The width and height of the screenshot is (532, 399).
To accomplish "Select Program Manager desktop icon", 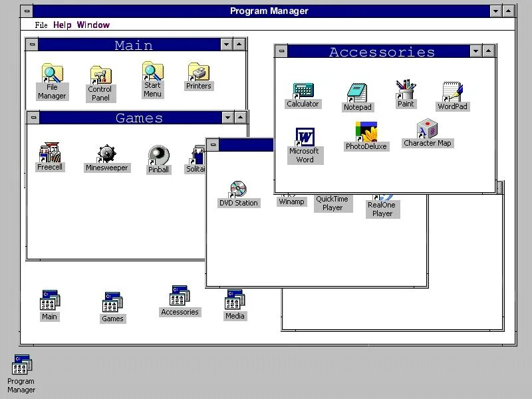I will 21,374.
